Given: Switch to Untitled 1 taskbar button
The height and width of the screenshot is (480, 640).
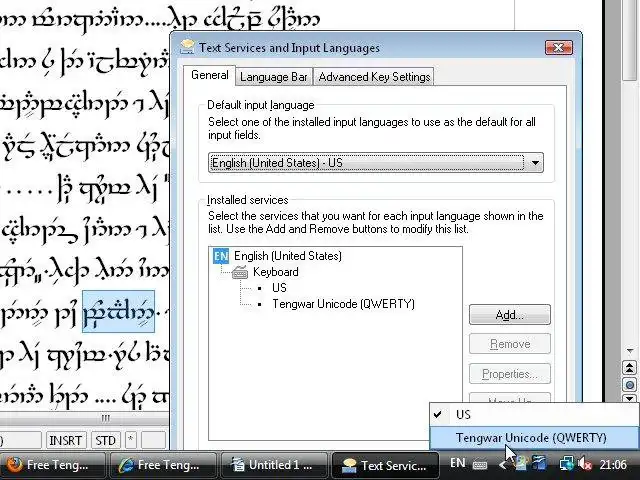Looking at the screenshot, I should pyautogui.click(x=274, y=465).
